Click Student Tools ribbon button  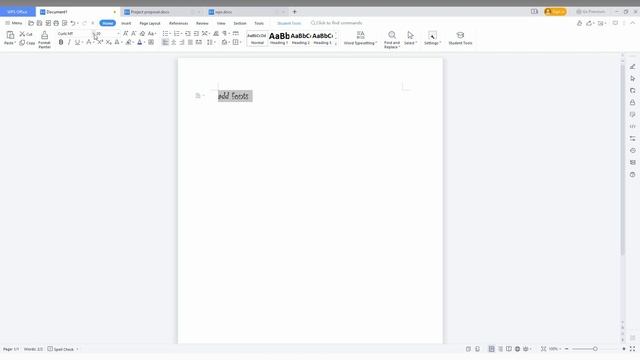(x=460, y=38)
